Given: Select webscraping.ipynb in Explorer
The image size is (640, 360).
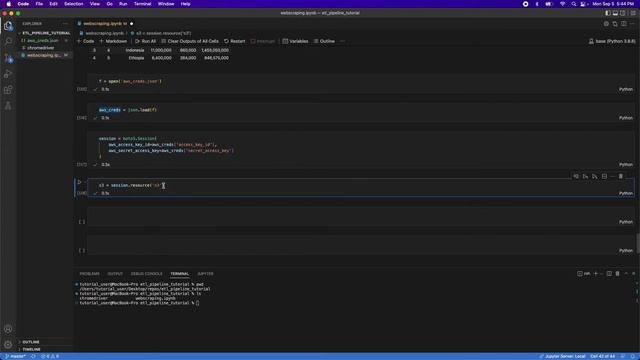Looking at the screenshot, I should point(44,55).
